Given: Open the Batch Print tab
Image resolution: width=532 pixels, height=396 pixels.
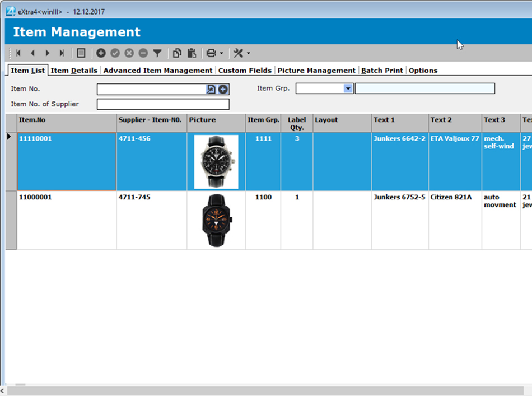Looking at the screenshot, I should coord(382,70).
